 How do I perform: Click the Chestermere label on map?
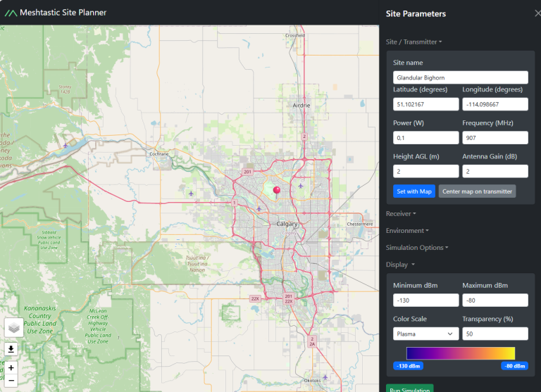pos(360,224)
